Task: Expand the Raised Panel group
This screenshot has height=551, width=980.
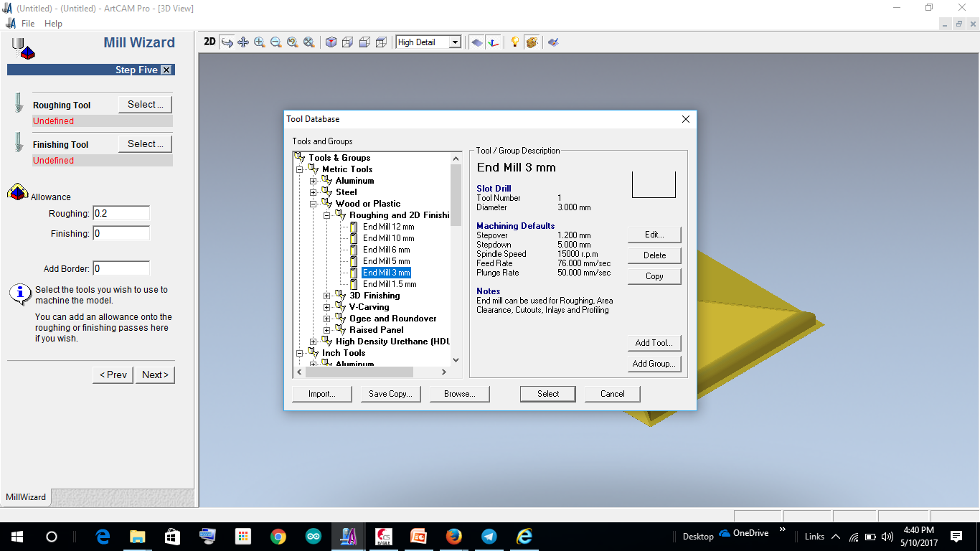Action: click(x=327, y=330)
